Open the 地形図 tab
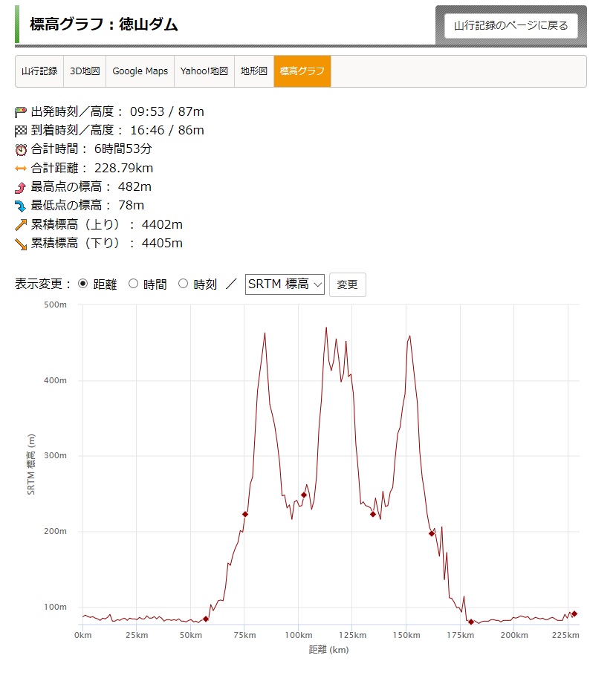Screen dimensions: 616x687 click(254, 71)
